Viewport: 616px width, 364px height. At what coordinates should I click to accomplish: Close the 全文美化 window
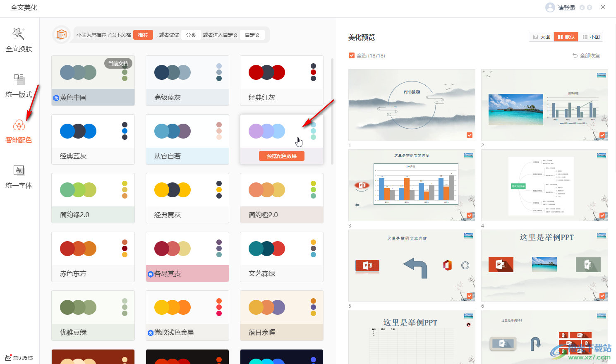[x=603, y=7]
